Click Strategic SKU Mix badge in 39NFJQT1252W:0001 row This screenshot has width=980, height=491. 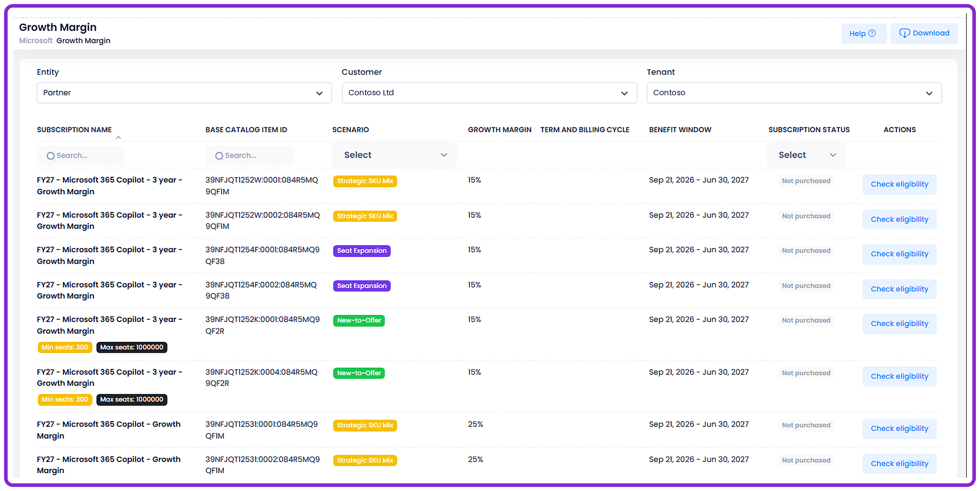[365, 181]
